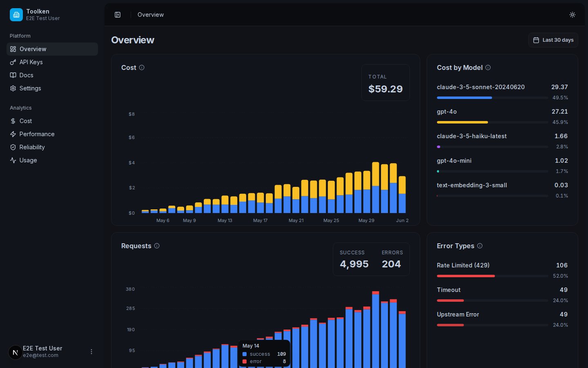Click the claude-3-5-sonnet-20240620 cost bar
The image size is (588, 368).
tap(464, 98)
